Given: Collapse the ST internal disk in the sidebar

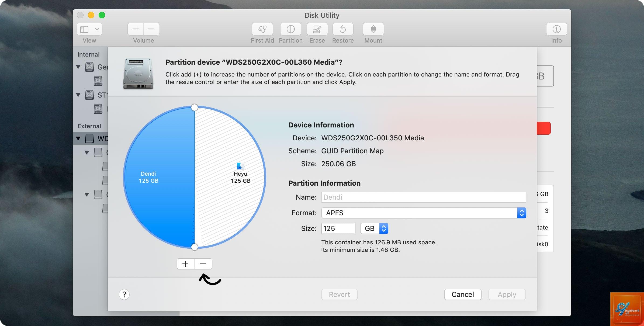Looking at the screenshot, I should coord(78,95).
